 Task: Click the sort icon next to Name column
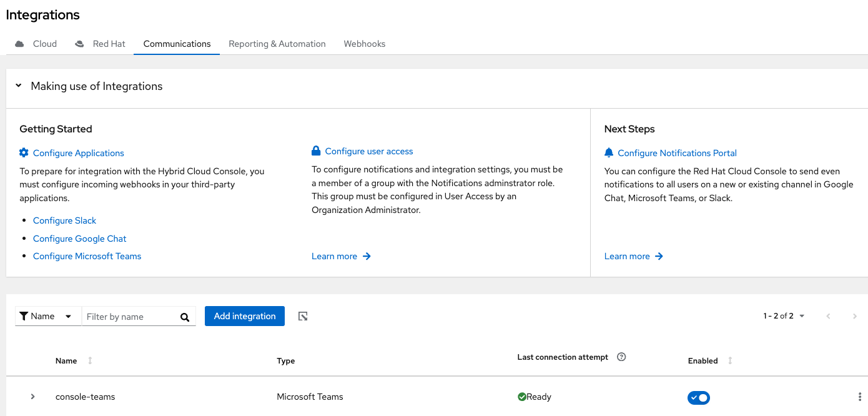pyautogui.click(x=90, y=360)
